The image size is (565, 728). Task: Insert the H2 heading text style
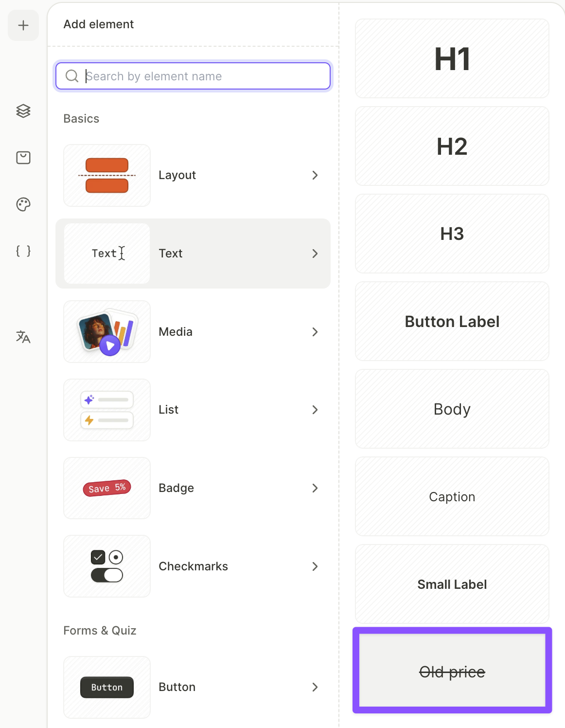(x=452, y=146)
